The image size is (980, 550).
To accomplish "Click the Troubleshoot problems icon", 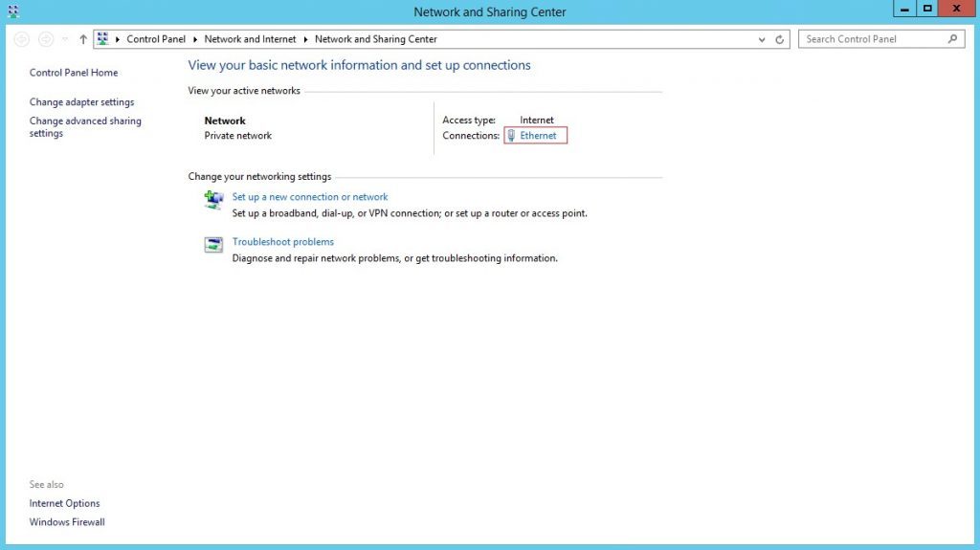I will pos(213,244).
